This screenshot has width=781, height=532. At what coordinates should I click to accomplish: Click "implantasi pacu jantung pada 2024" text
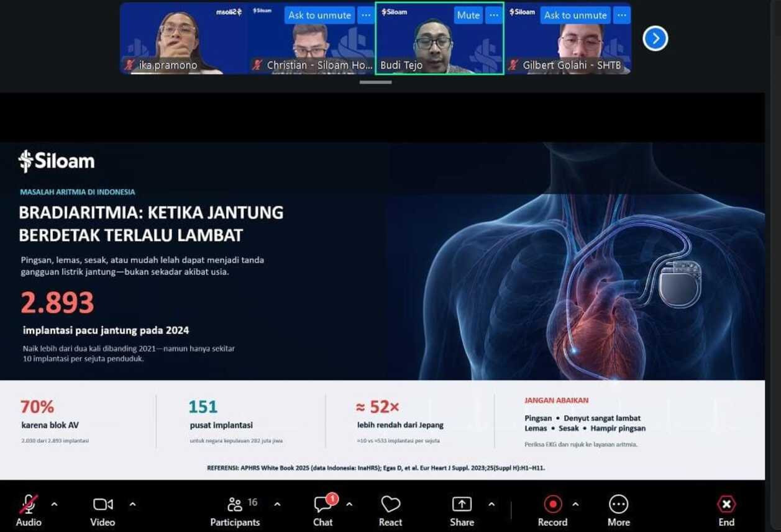click(x=106, y=330)
